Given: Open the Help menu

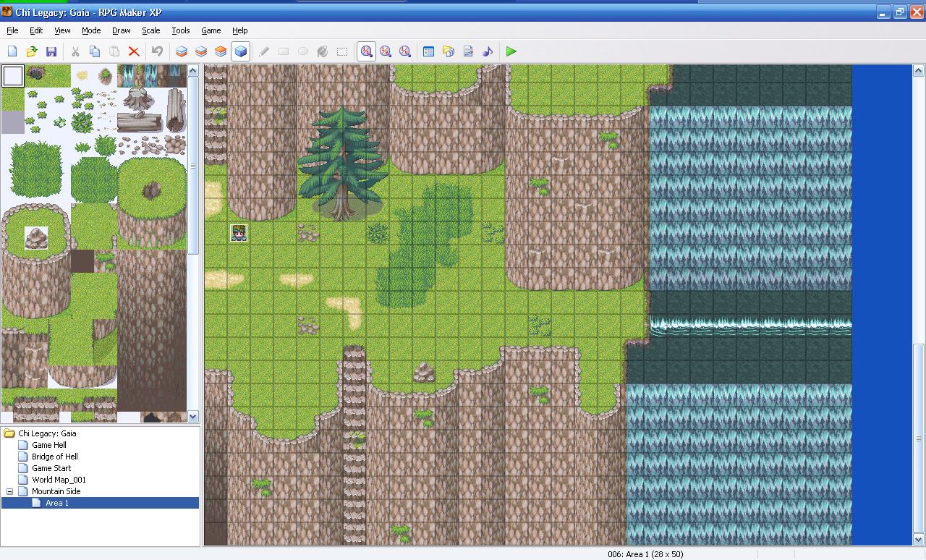Looking at the screenshot, I should [x=240, y=30].
